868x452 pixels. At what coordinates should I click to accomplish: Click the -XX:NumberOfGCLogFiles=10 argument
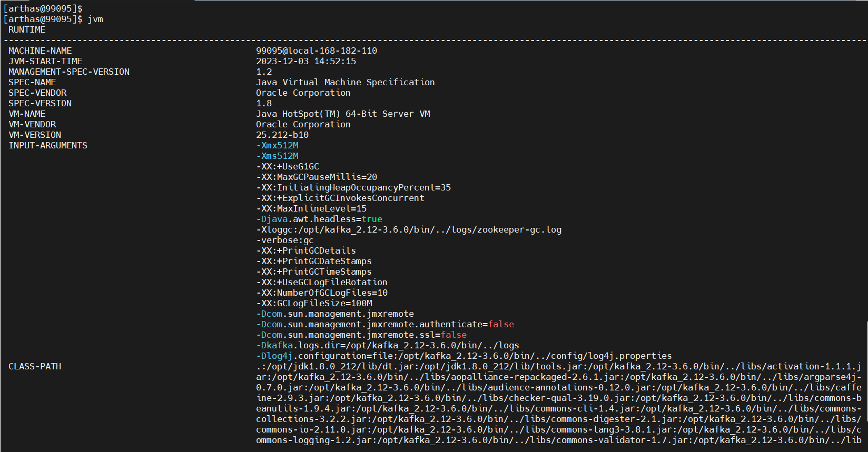(322, 293)
